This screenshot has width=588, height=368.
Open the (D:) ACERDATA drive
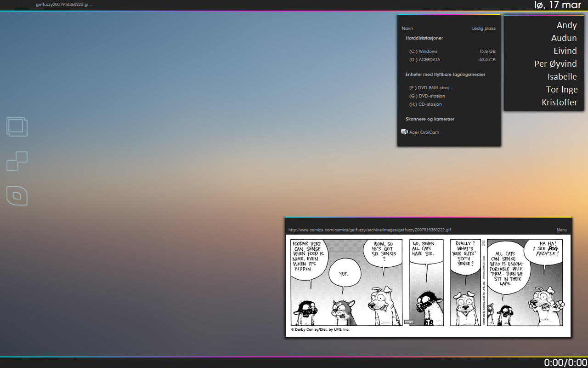tap(424, 60)
